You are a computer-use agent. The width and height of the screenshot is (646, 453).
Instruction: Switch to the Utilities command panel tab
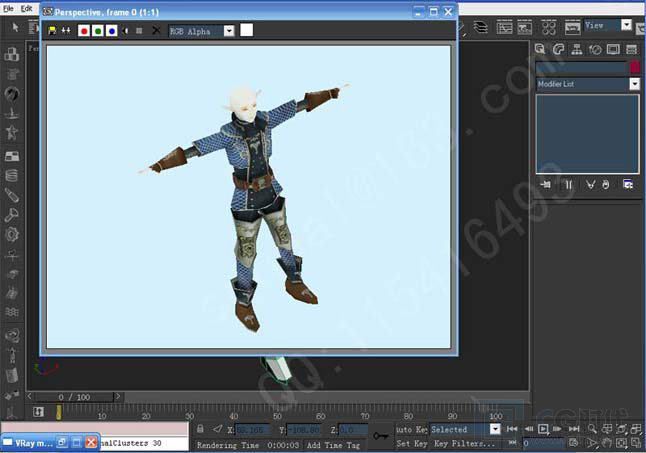pyautogui.click(x=632, y=49)
